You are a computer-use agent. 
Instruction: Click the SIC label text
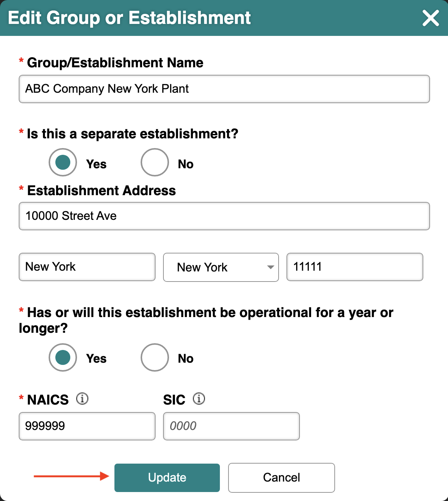pos(174,400)
